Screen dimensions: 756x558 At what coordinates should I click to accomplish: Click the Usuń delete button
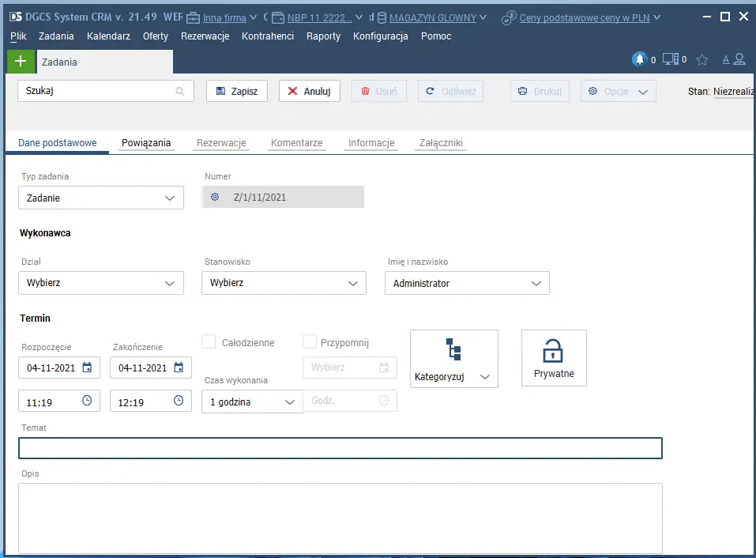tap(379, 91)
